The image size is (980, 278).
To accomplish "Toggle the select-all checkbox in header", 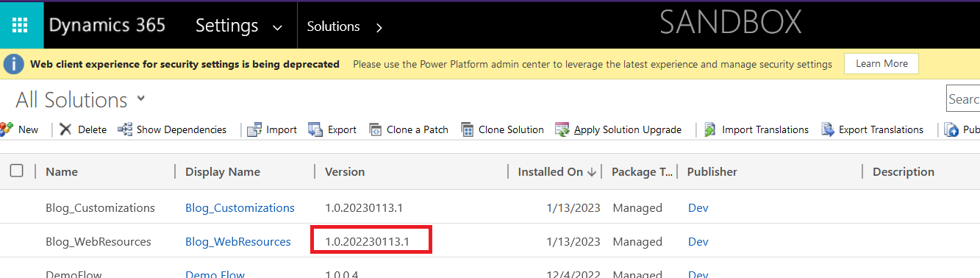I will click(17, 171).
